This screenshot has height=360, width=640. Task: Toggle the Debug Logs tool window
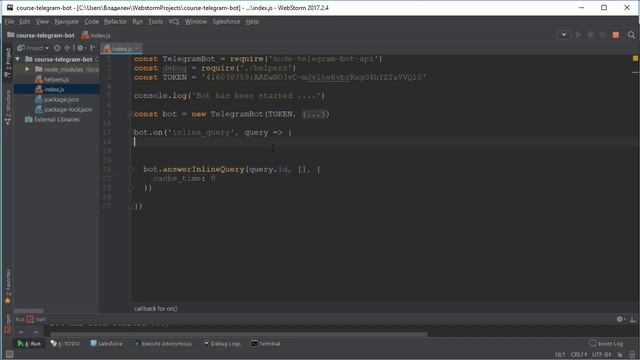(x=222, y=344)
